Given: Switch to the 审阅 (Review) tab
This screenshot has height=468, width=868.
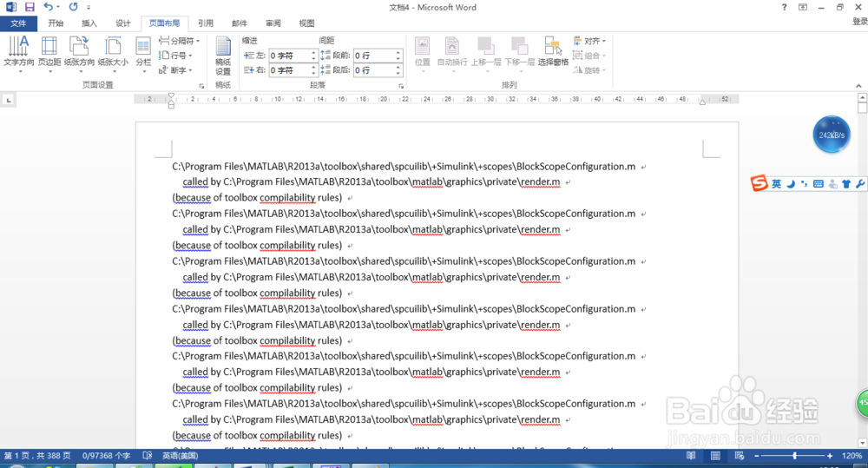Looking at the screenshot, I should pos(273,23).
